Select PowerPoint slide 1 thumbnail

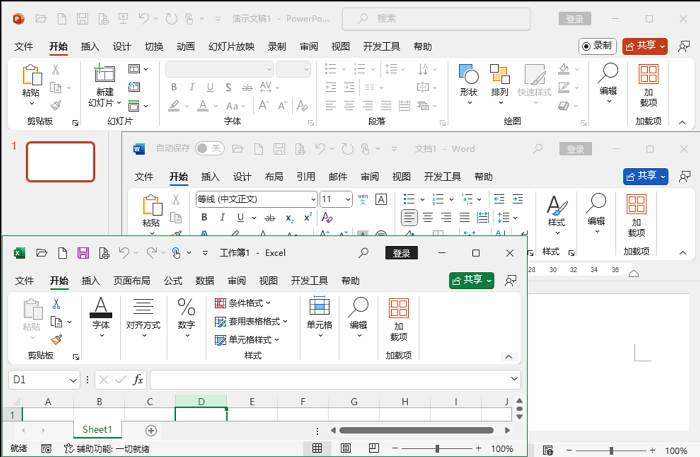click(61, 162)
